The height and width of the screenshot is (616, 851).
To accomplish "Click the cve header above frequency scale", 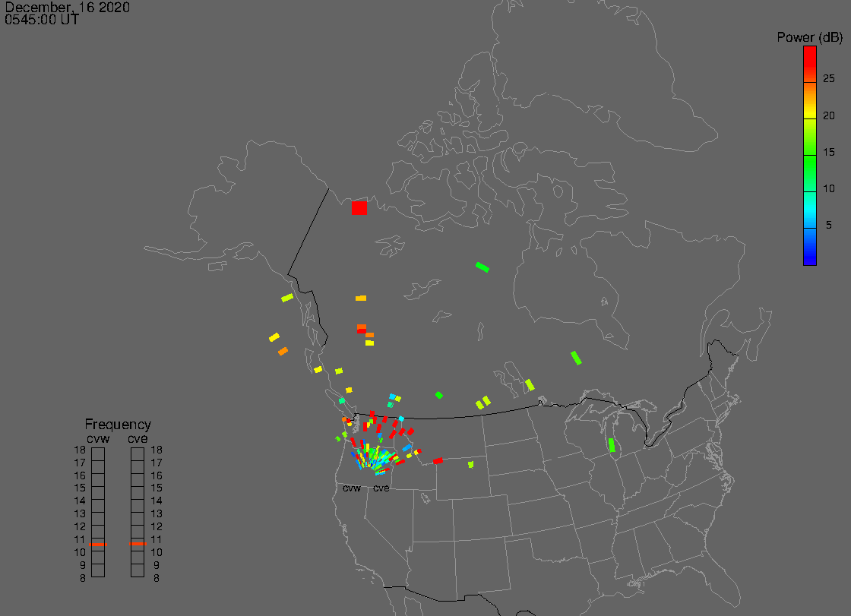I will 138,438.
